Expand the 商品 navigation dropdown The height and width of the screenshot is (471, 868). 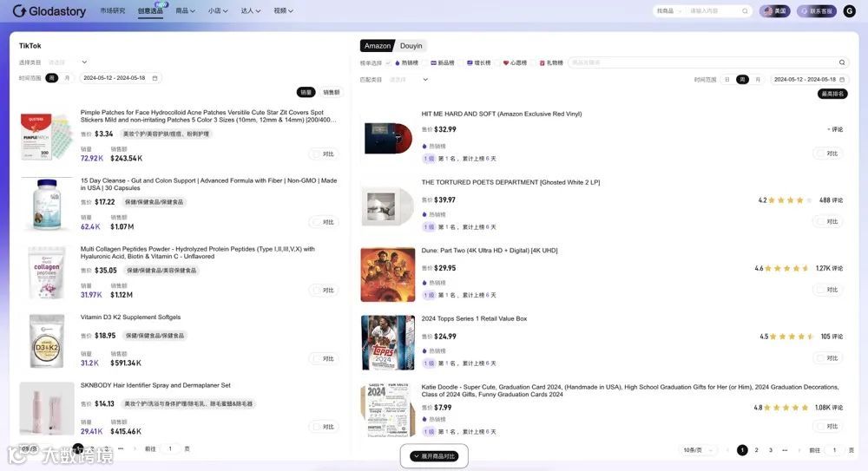point(185,10)
